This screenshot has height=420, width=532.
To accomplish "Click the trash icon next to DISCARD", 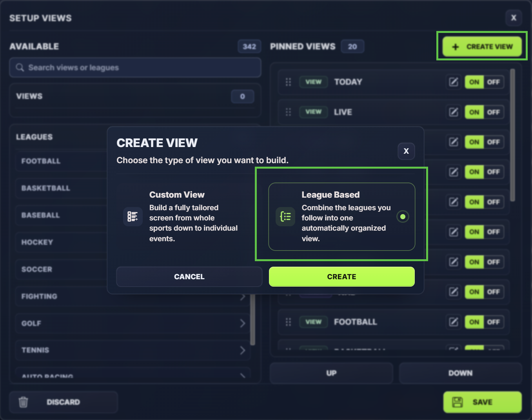I will click(x=24, y=402).
